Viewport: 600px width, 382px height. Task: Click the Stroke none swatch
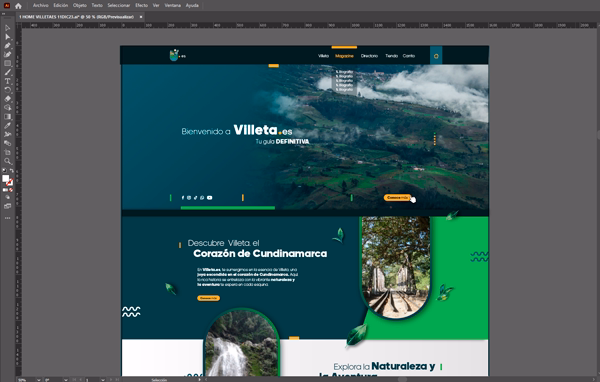point(10,182)
